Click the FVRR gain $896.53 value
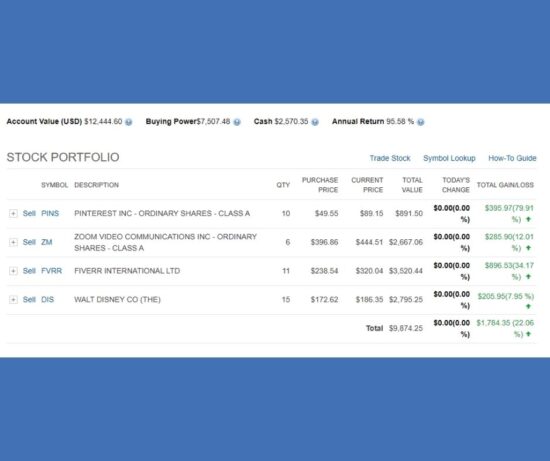 [x=509, y=271]
